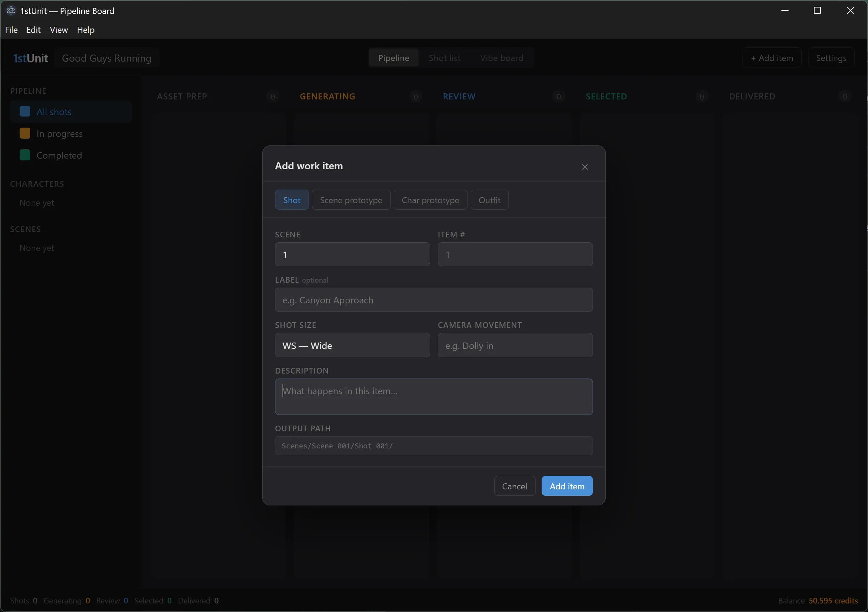868x612 pixels.
Task: Click the app icon in title bar
Action: click(11, 11)
